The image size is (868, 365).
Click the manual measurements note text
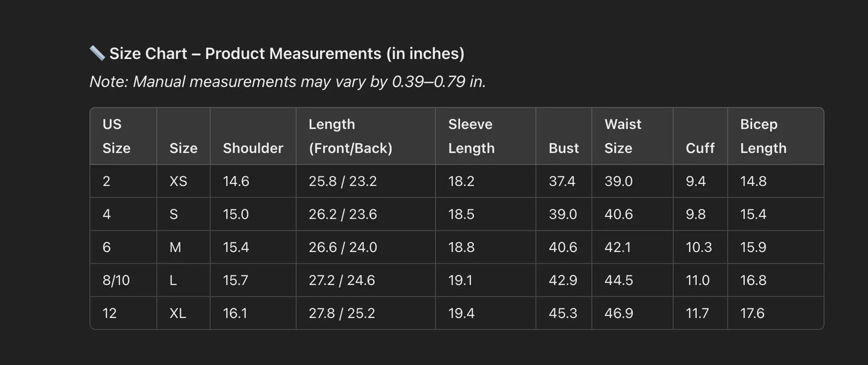(x=287, y=82)
